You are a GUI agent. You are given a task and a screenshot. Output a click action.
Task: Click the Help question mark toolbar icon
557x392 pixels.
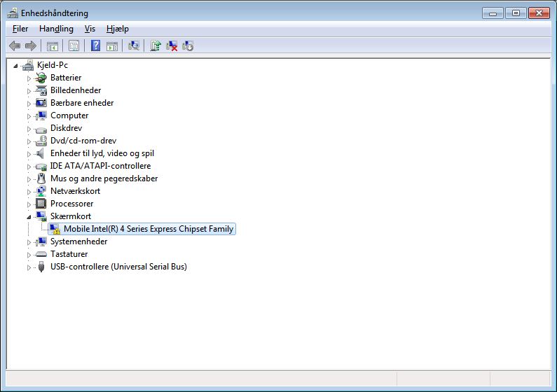click(95, 46)
